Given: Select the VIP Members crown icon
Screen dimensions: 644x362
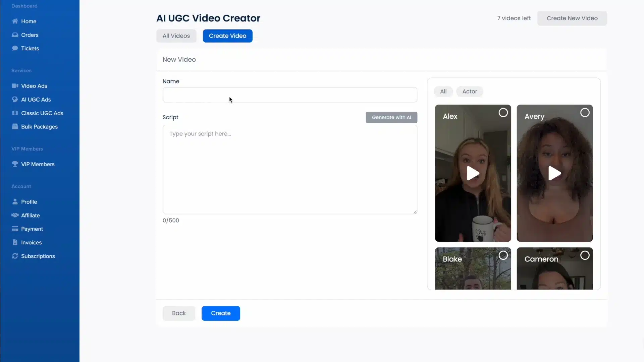Looking at the screenshot, I should point(15,164).
